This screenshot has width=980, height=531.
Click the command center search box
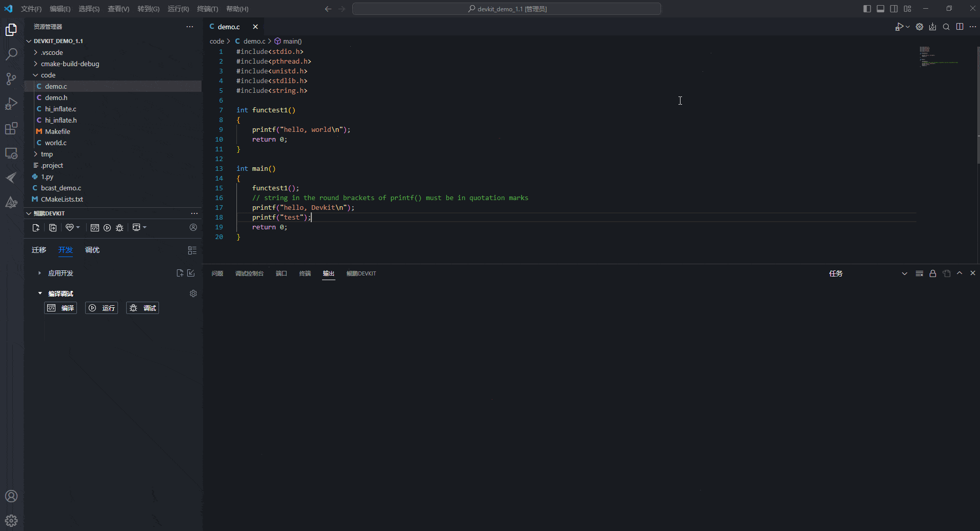click(507, 9)
